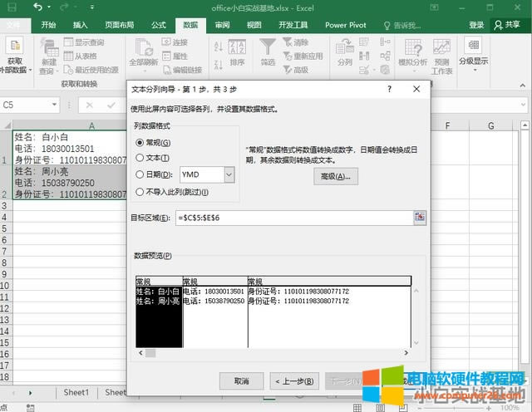Open the 插入 ribbon tab

point(80,25)
